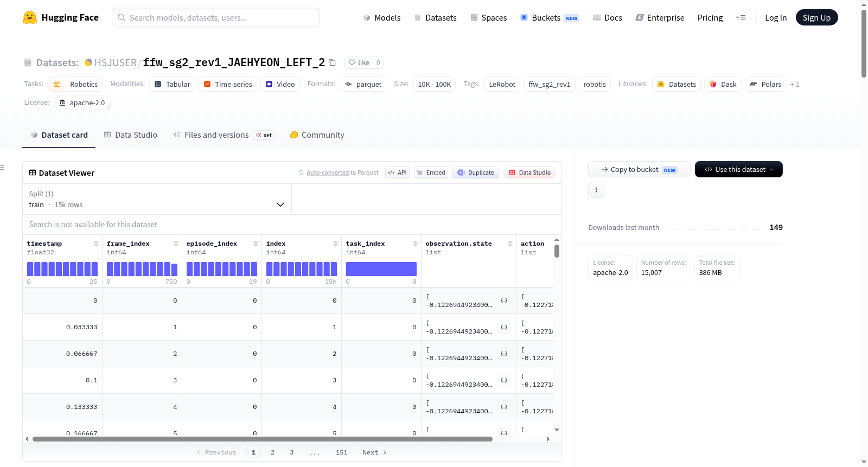Like this dataset with the heart button
This screenshot has width=868, height=467.
coord(359,62)
